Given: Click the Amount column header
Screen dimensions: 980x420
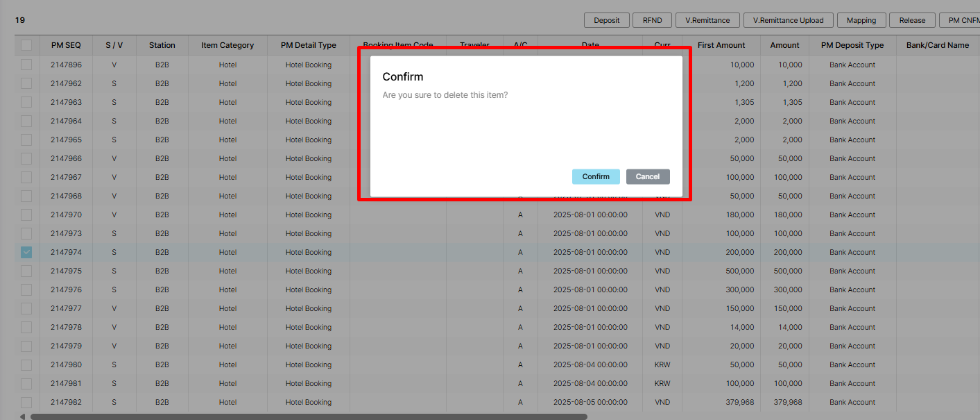Looking at the screenshot, I should tap(785, 45).
